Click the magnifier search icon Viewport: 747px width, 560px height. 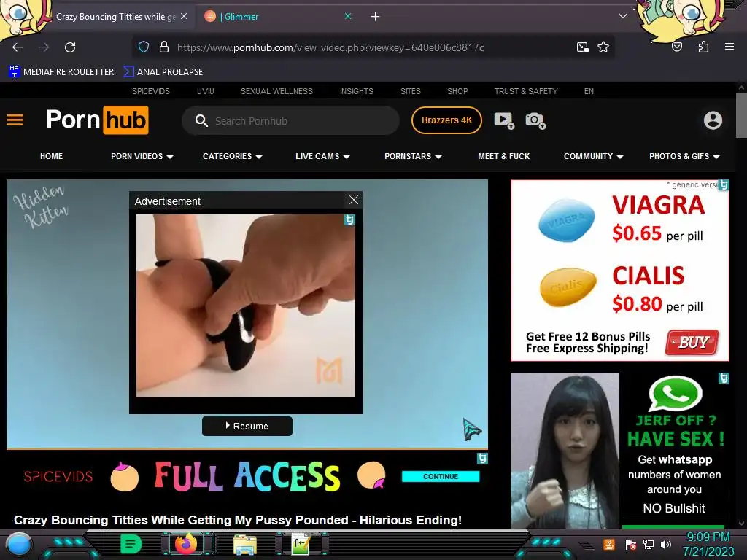[x=201, y=120]
